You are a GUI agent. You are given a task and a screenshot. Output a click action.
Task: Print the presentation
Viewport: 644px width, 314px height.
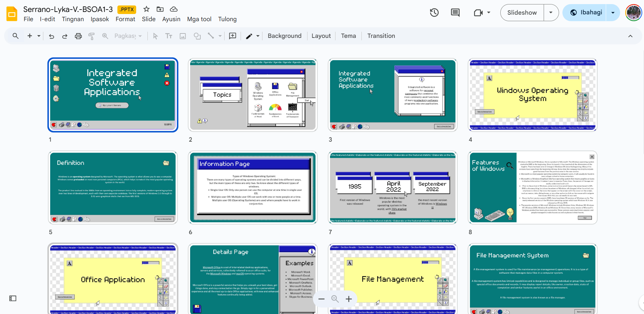click(x=78, y=36)
